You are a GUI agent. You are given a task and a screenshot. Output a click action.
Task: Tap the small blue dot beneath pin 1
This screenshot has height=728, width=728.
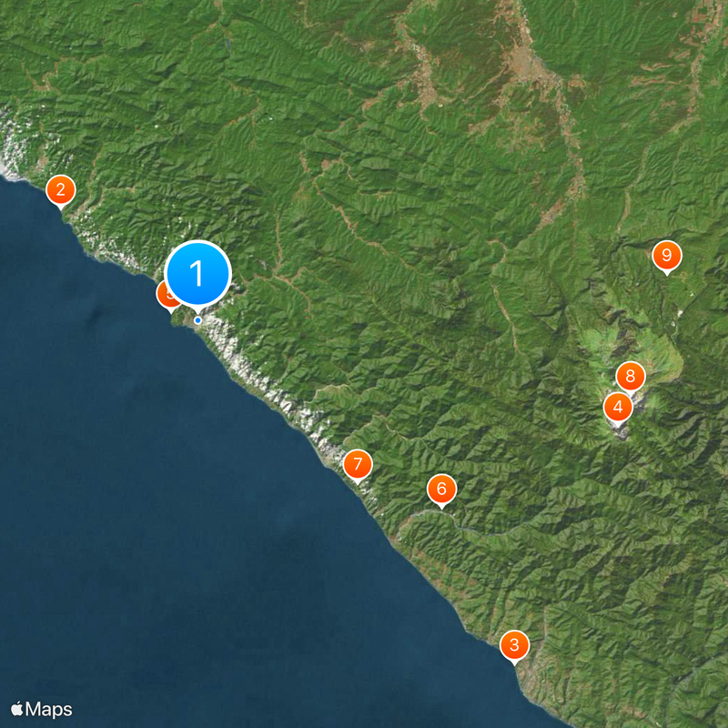[197, 320]
